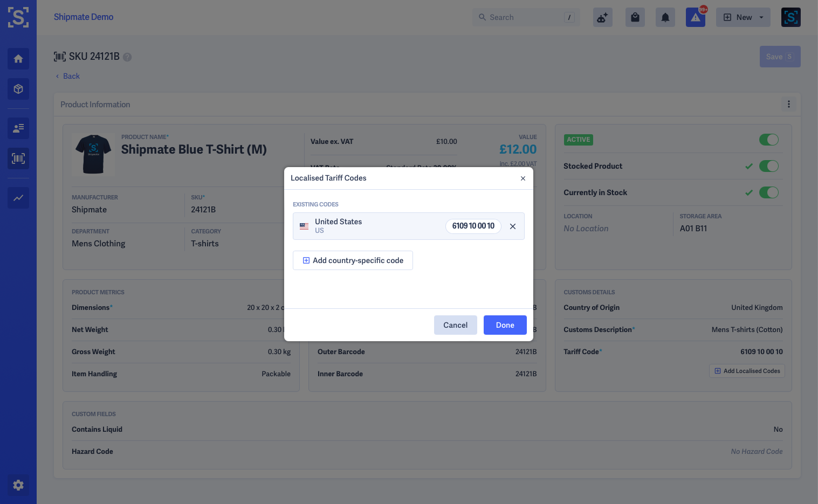Viewport: 818px width, 504px height.
Task: Click the storage area A01 B11
Action: [693, 229]
